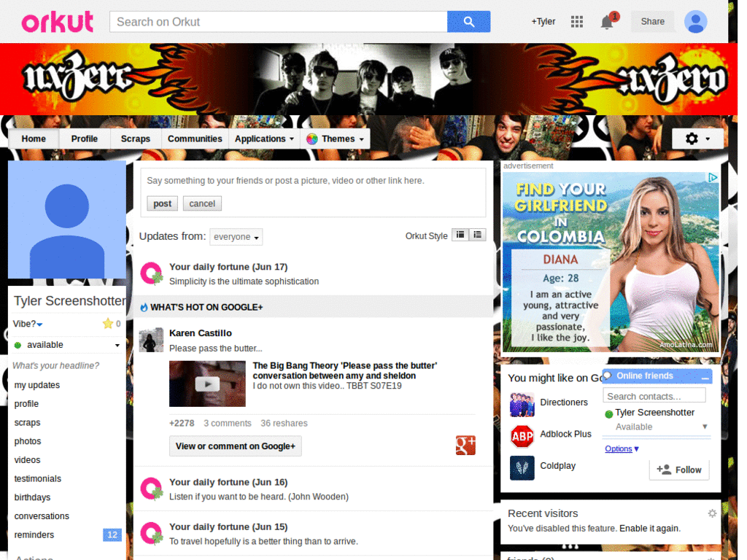The height and width of the screenshot is (560, 747).
Task: Click the large profile picture
Action: 67,219
